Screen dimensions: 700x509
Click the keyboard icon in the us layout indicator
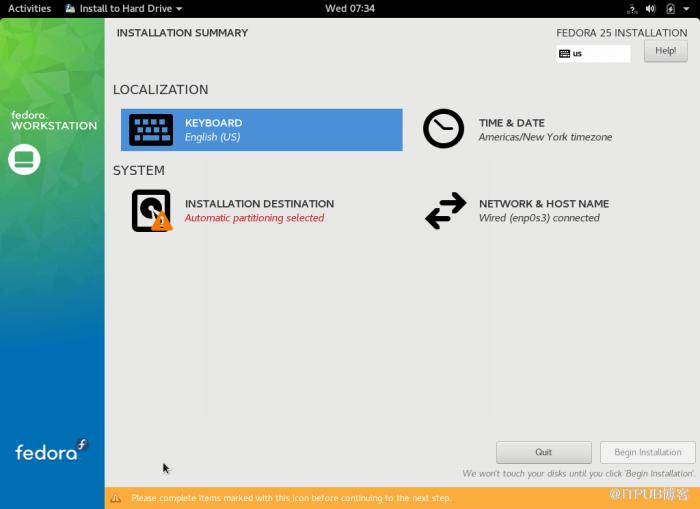[x=564, y=54]
